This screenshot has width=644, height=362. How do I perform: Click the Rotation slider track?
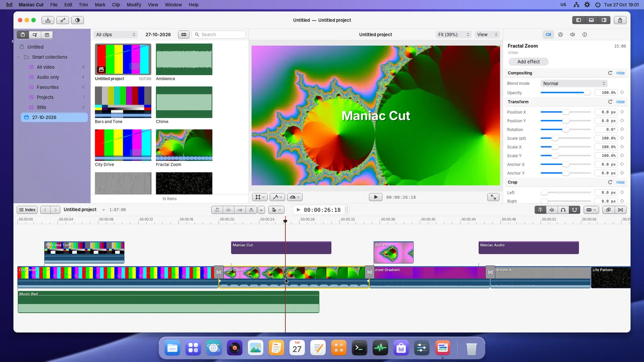566,130
